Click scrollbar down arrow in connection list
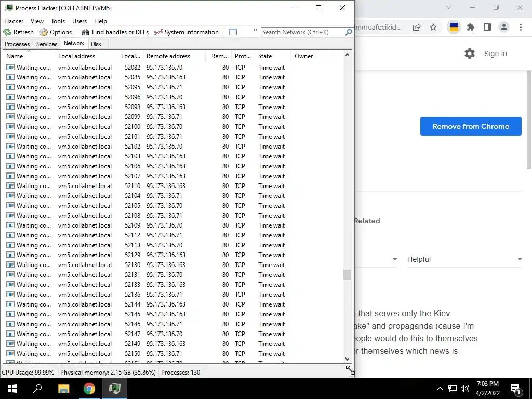 (x=347, y=359)
